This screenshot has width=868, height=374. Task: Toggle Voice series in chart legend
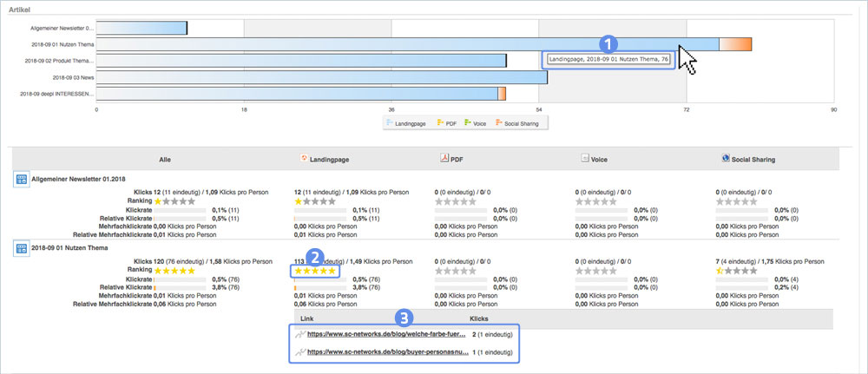[x=476, y=123]
